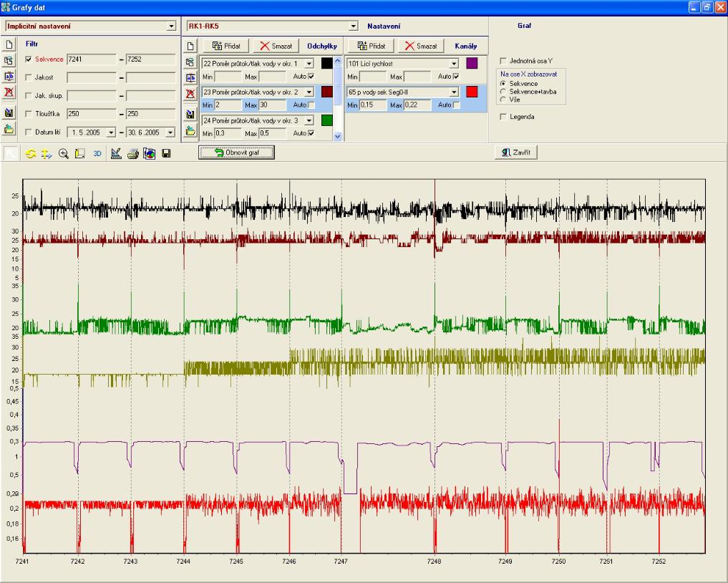Screen dimensions: 728x583
Task: Toggle Auto checkbox for 65 p vody sek Seg0-II
Action: point(456,105)
